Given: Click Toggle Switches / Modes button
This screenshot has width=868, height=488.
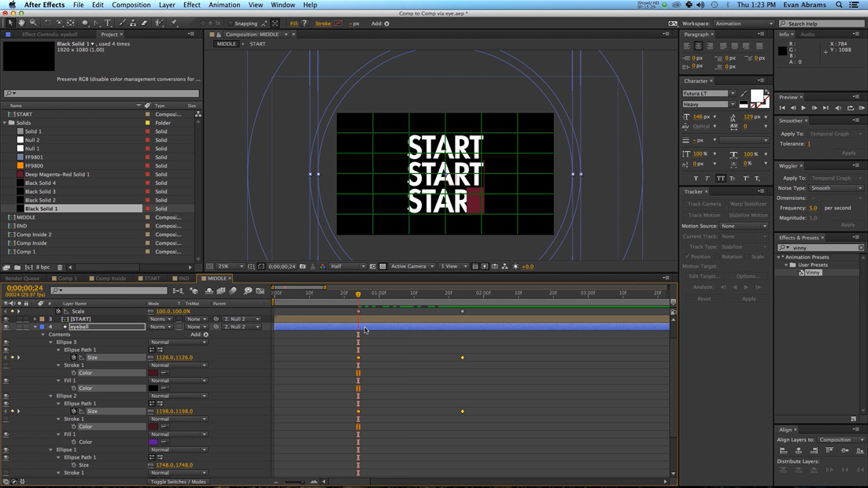Looking at the screenshot, I should point(179,482).
